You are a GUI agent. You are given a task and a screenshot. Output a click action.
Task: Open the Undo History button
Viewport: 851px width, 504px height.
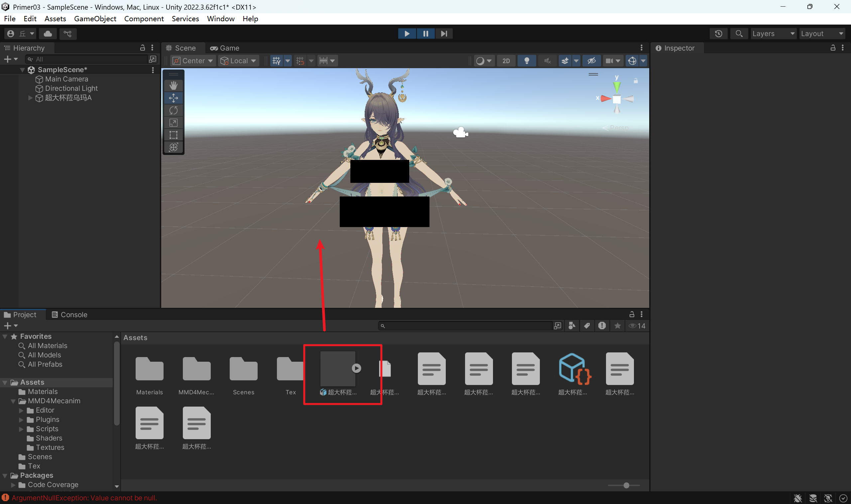[718, 34]
